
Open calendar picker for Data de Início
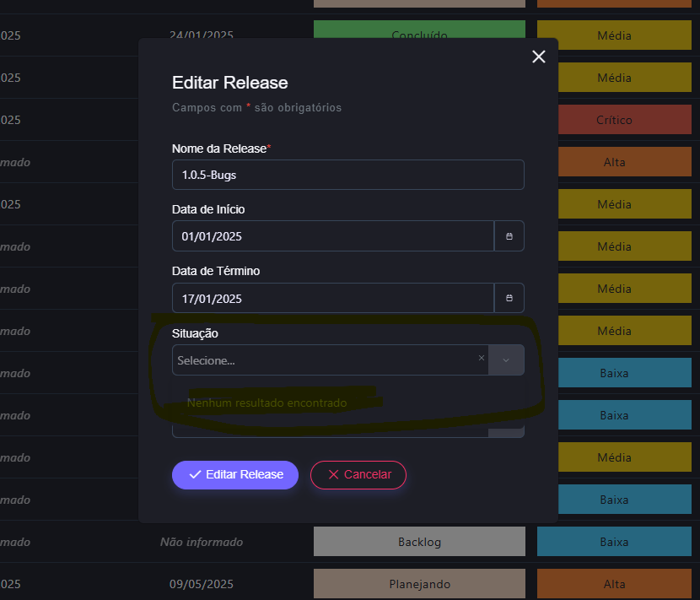point(509,236)
